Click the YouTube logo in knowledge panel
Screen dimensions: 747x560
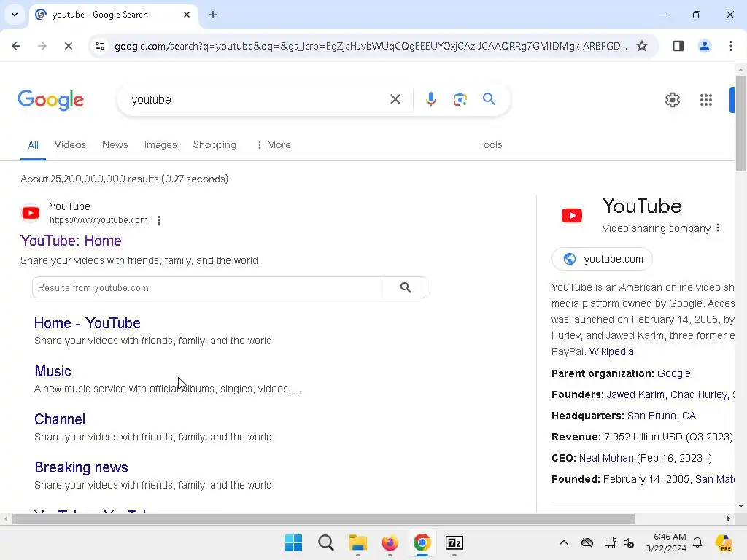[572, 215]
